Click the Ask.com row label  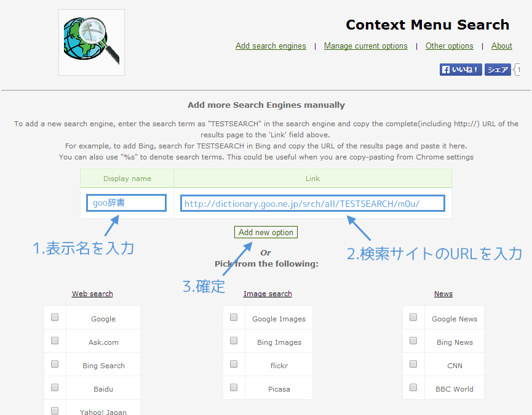point(103,342)
